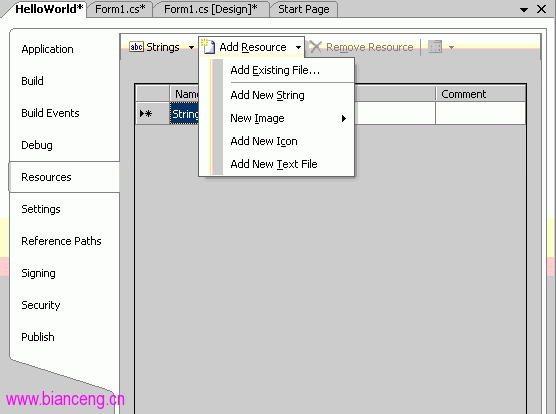The width and height of the screenshot is (556, 414).
Task: Open the views dropdown arrow
Action: click(451, 47)
